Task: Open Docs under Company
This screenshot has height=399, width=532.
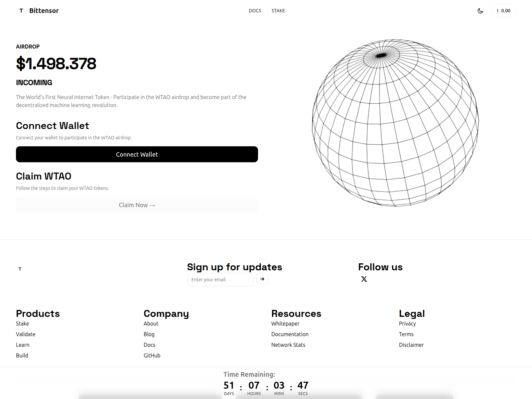Action: click(x=149, y=345)
